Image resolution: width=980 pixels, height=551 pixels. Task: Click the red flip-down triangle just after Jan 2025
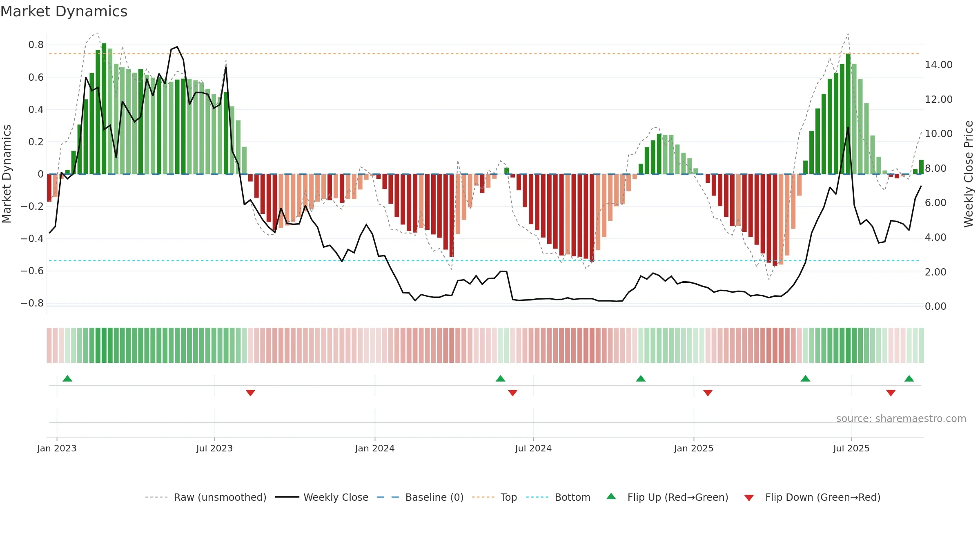pos(708,393)
